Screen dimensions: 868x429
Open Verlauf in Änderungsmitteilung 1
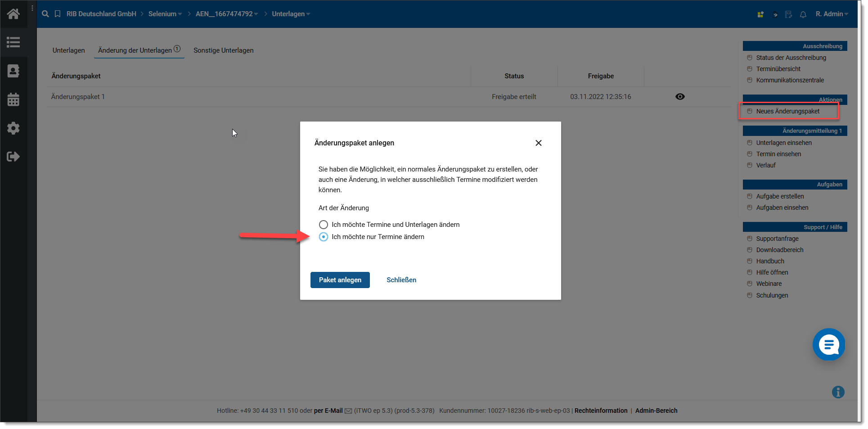pyautogui.click(x=766, y=165)
